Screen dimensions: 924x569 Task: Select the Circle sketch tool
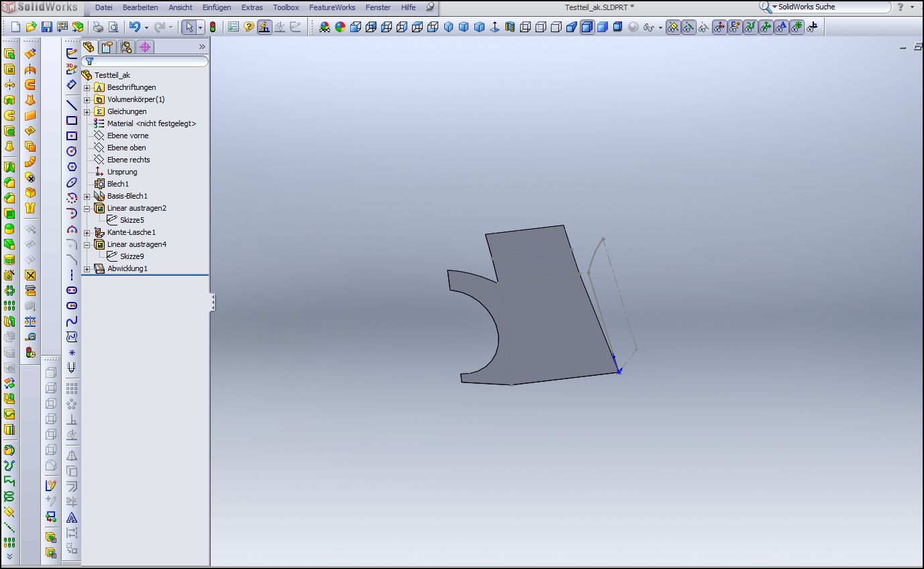point(72,152)
